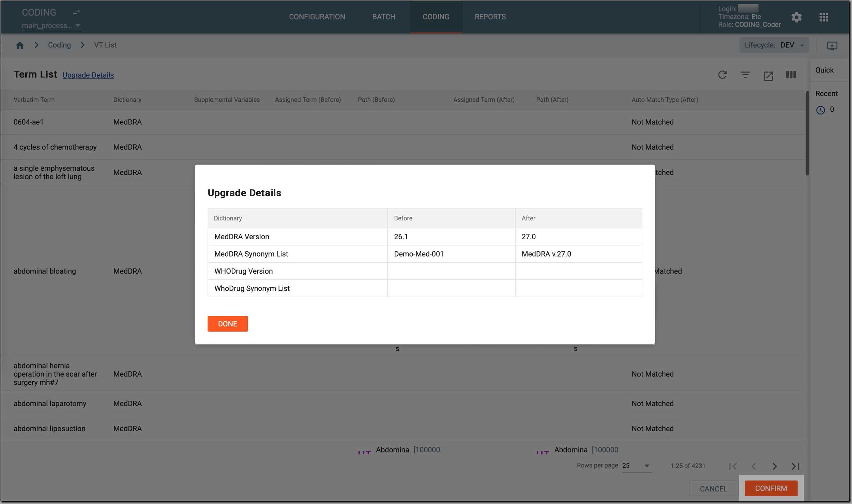852x504 pixels.
Task: Click the CODING application title
Action: 39,12
